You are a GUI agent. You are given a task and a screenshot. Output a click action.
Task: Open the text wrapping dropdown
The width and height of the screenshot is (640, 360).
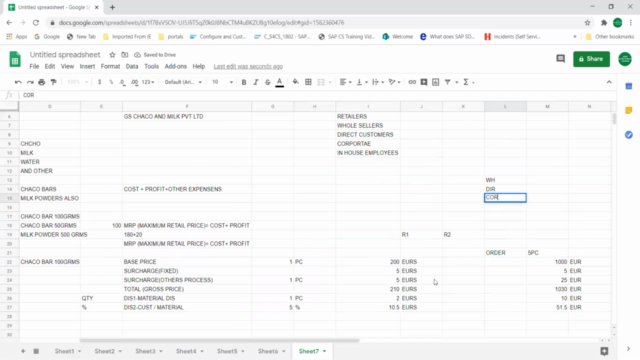pyautogui.click(x=378, y=82)
